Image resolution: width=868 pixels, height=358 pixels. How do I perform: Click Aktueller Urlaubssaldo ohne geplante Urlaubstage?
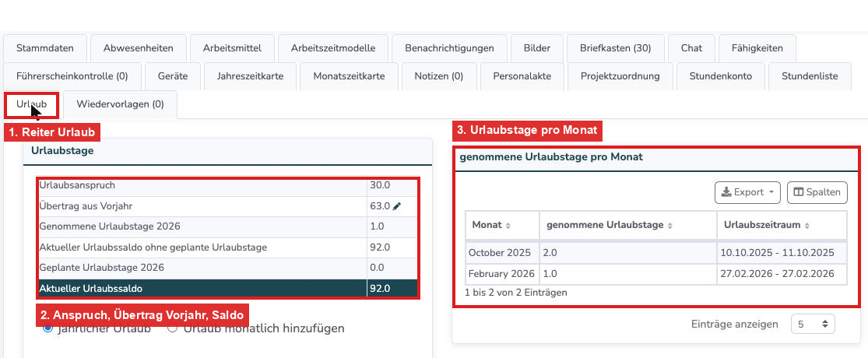153,247
